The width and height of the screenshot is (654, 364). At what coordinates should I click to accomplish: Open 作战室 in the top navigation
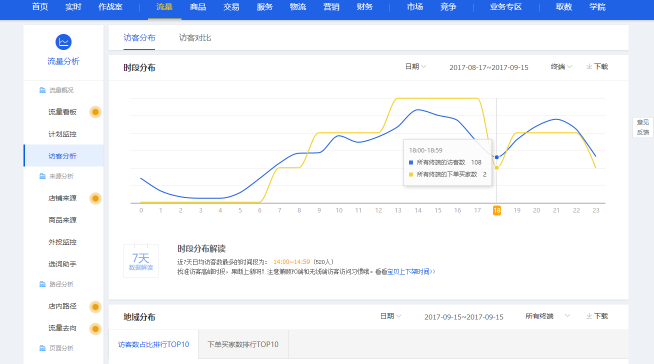pyautogui.click(x=111, y=7)
